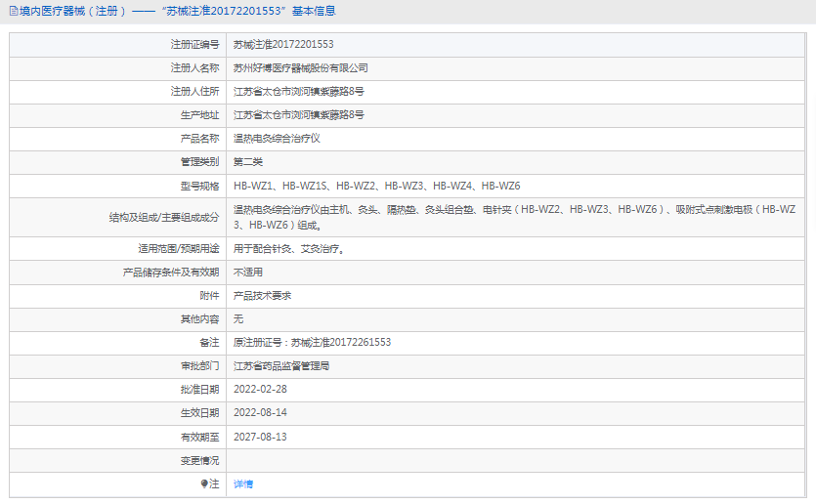Click the document icon in the page header
This screenshot has height=504, width=816.
tap(14, 11)
